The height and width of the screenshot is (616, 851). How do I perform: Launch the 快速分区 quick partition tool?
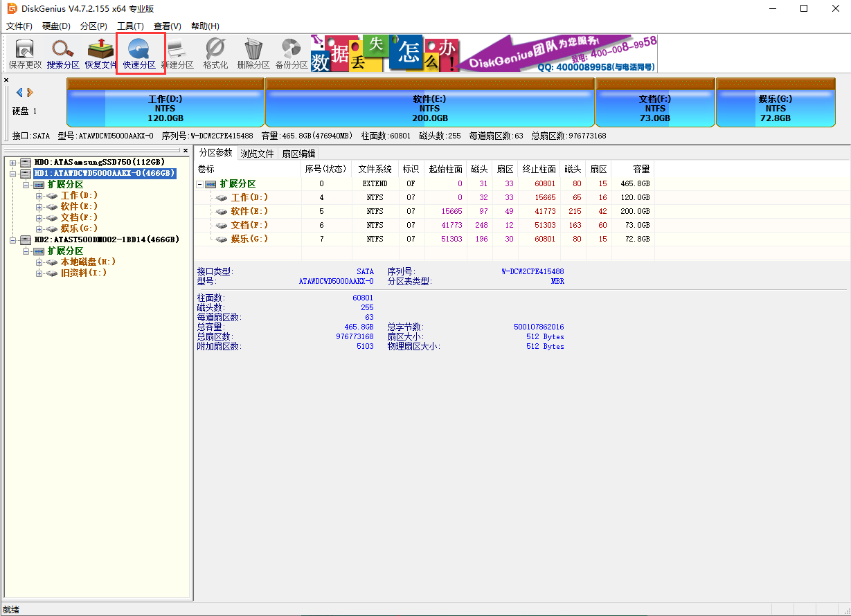pos(139,53)
